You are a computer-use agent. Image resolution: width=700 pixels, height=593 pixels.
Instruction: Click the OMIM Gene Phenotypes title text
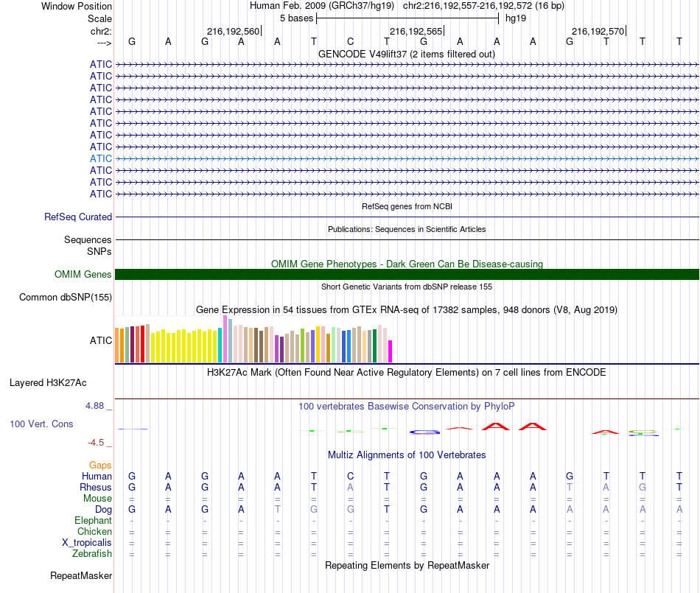[407, 264]
